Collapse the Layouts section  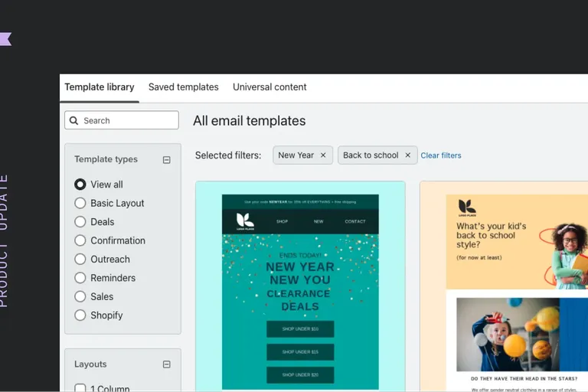coord(166,364)
